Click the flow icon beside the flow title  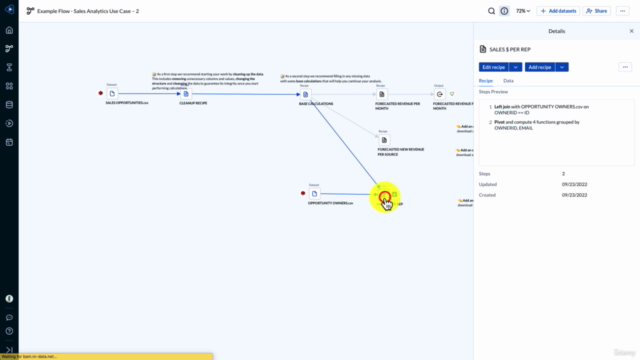(x=30, y=11)
